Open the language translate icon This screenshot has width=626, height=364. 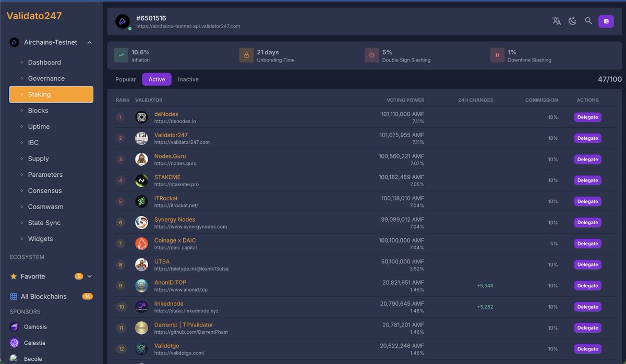click(557, 21)
